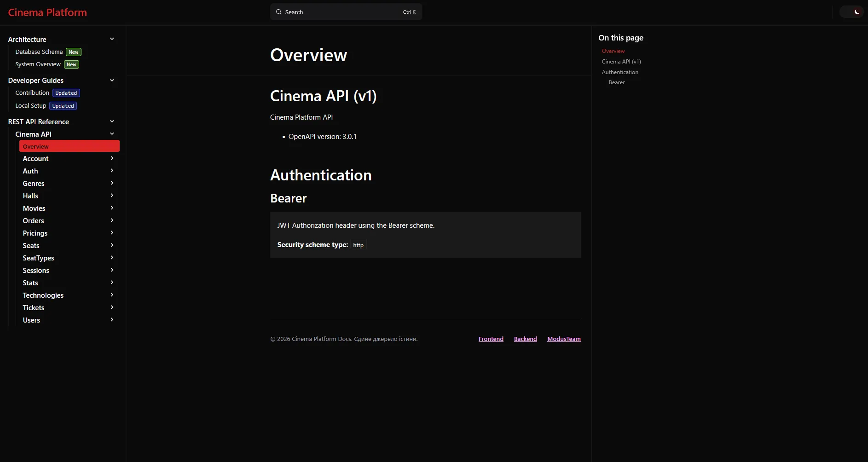The height and width of the screenshot is (462, 868).
Task: Jump to Authentication via On this page
Action: coord(620,72)
